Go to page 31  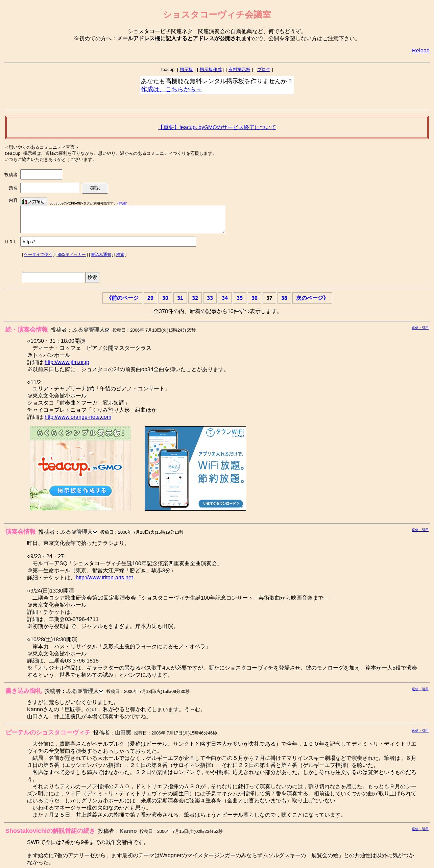click(x=180, y=298)
